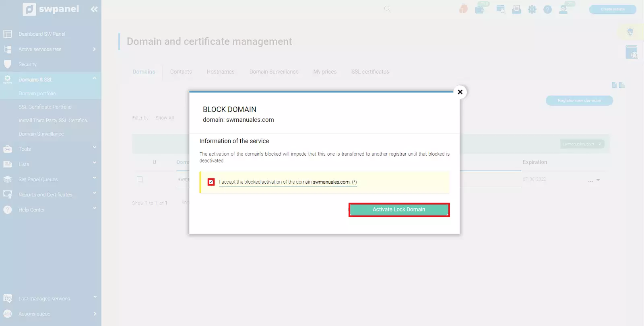
Task: Click the help question mark icon
Action: [x=547, y=9]
